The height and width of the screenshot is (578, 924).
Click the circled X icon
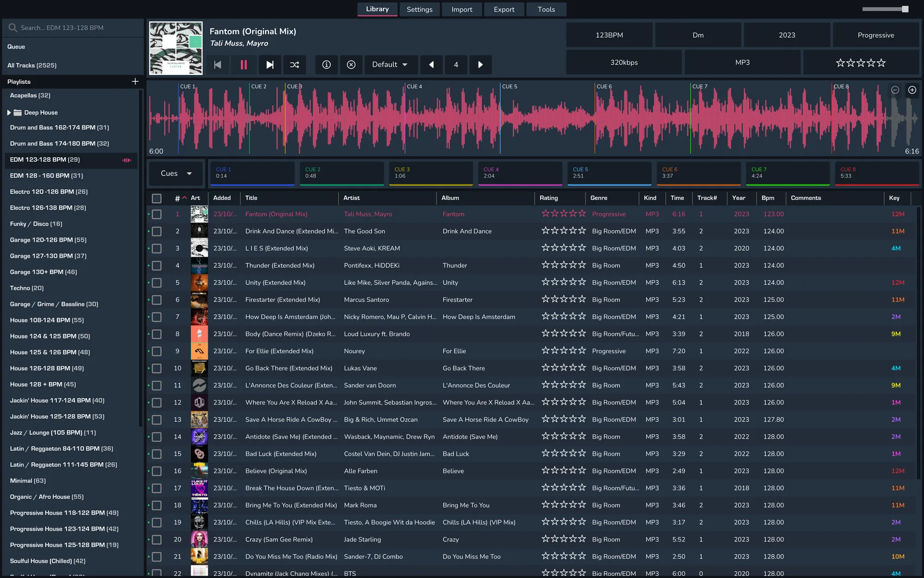[x=351, y=65]
